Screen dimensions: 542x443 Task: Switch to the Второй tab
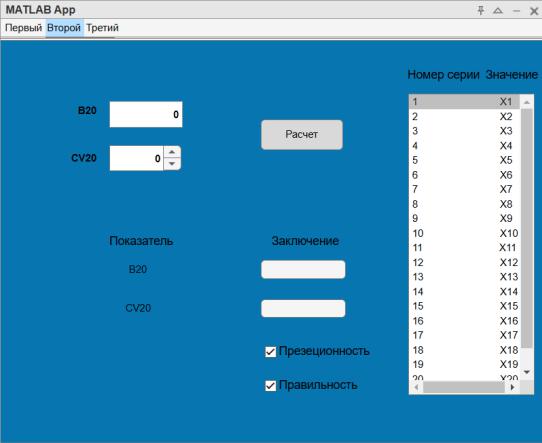[x=64, y=28]
